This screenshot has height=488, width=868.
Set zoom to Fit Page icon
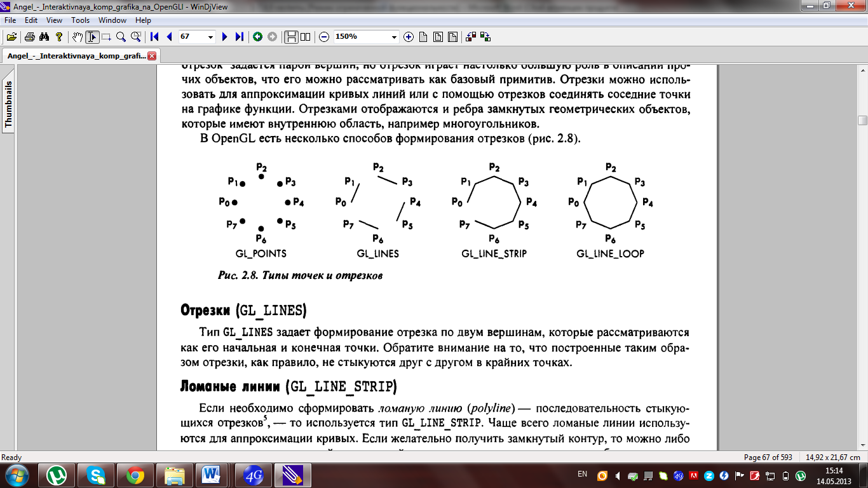(x=438, y=37)
